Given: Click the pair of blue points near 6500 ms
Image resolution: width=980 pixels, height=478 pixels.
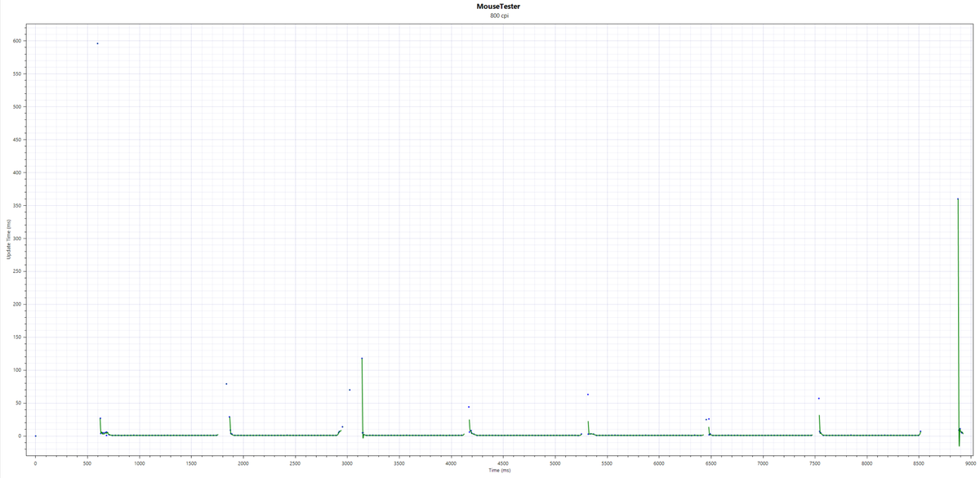Looking at the screenshot, I should point(707,419).
